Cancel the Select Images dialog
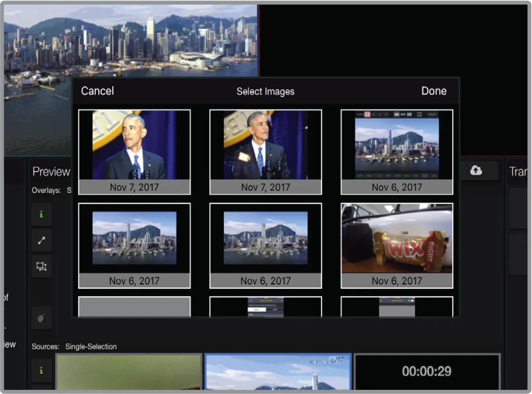The width and height of the screenshot is (532, 394). pyautogui.click(x=97, y=91)
